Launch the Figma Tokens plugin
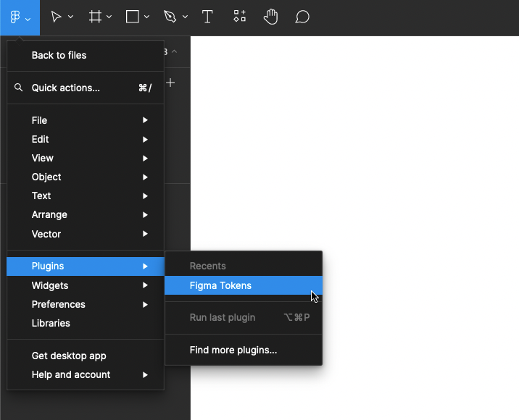 pos(244,285)
